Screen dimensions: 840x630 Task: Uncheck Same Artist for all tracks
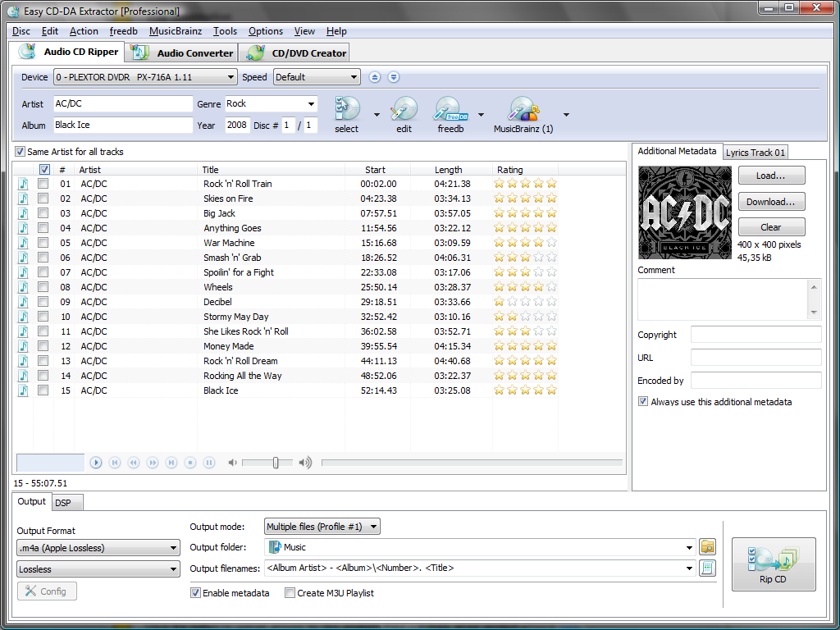21,152
